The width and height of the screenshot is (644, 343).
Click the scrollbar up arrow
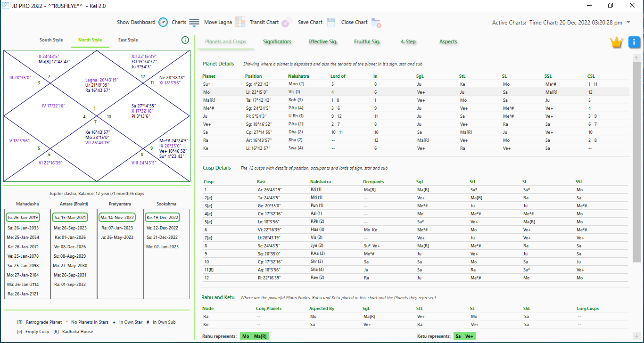(636, 57)
